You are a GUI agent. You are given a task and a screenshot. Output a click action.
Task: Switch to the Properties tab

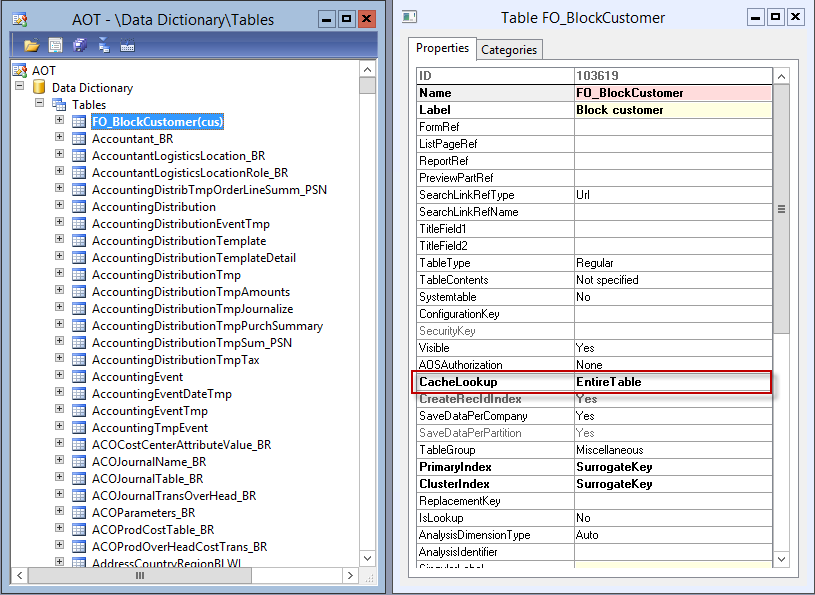click(442, 48)
